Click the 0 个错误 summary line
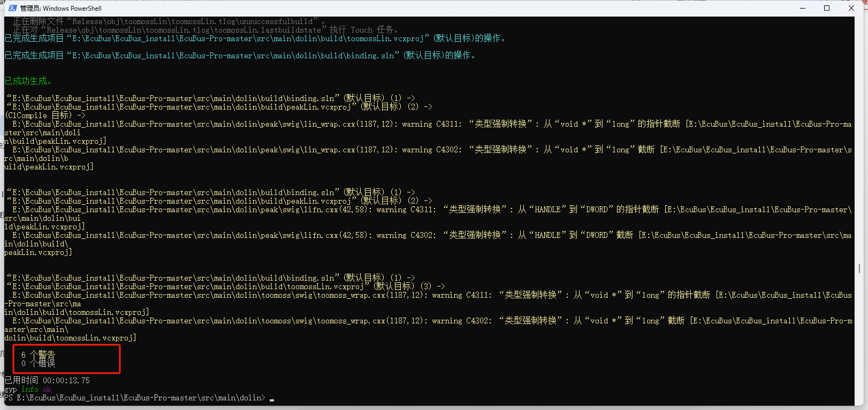Screen dimensions: 868x410 coord(38,363)
